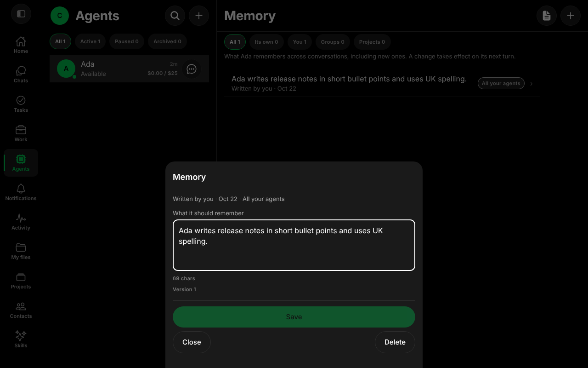Click the Version 1 label
The height and width of the screenshot is (368, 588).
[x=184, y=289]
